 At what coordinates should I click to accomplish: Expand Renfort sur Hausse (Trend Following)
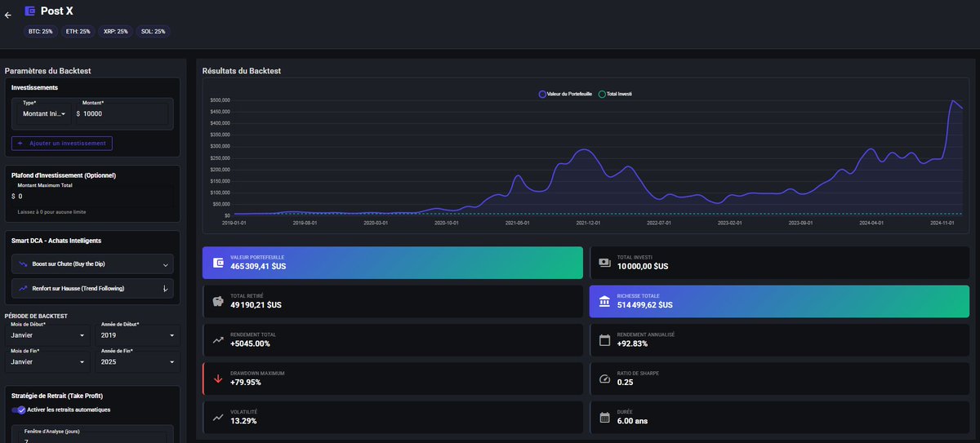pos(92,288)
